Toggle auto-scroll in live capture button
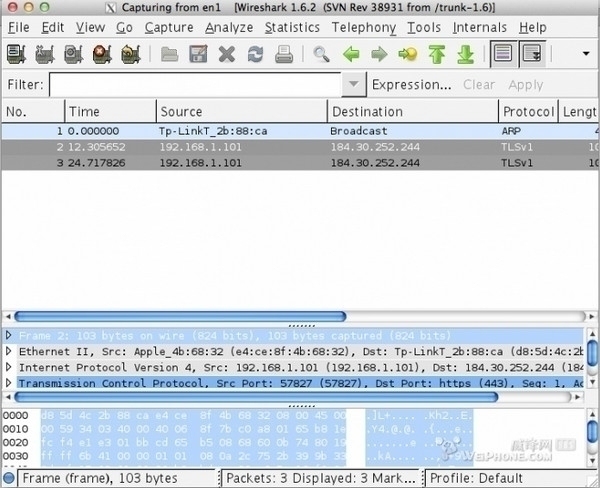 click(532, 53)
